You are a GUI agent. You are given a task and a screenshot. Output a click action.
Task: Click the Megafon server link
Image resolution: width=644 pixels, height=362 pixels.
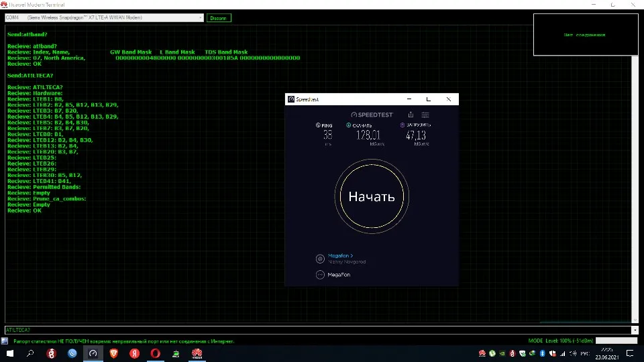(340, 255)
